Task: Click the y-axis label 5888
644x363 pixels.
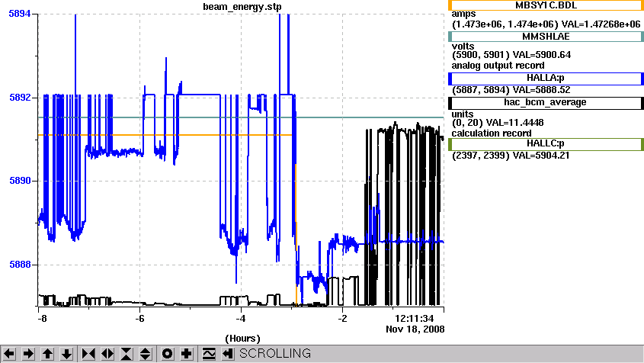Action: coord(20,265)
